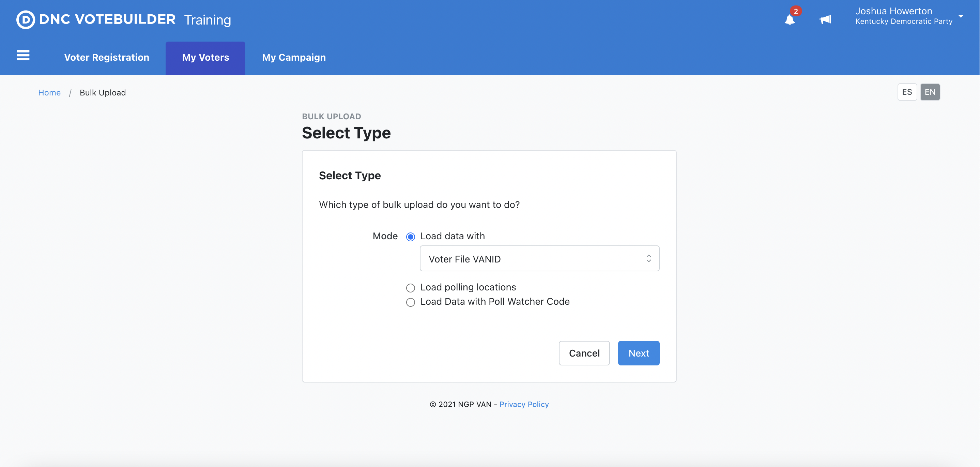
Task: Expand the Joshua Howerton account menu arrow
Action: (x=960, y=16)
